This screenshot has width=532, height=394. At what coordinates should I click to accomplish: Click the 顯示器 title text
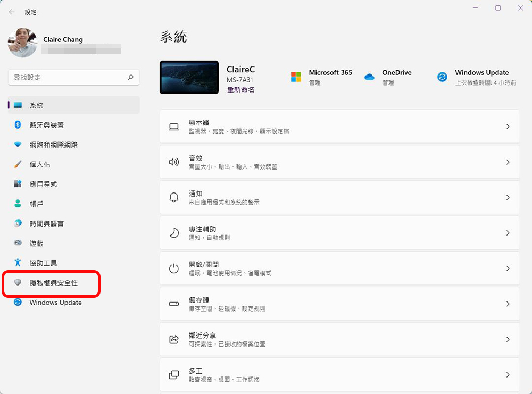[199, 122]
